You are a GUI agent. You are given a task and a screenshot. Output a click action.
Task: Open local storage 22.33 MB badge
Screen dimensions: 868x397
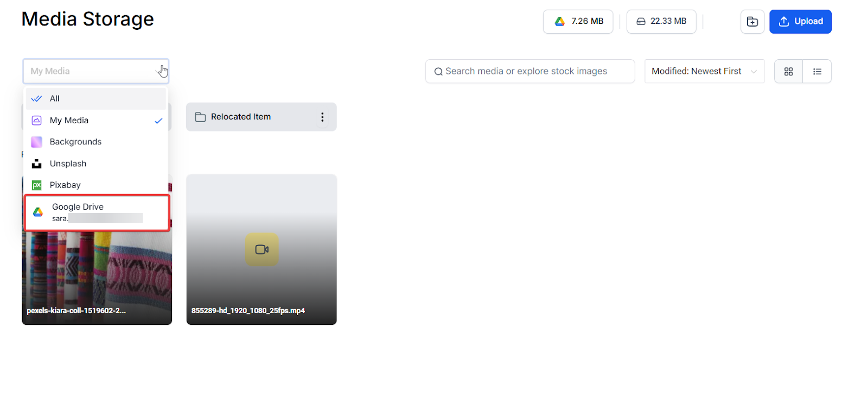pyautogui.click(x=661, y=22)
